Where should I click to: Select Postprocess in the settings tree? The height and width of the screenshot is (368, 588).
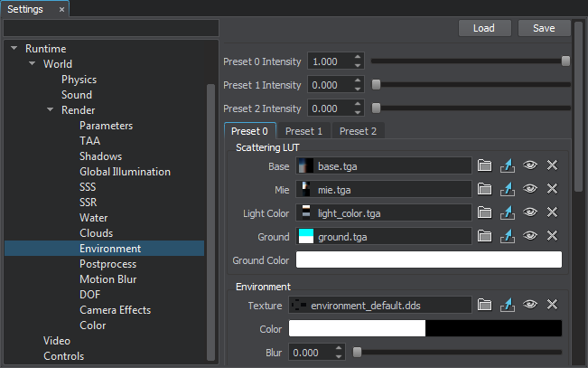click(x=108, y=264)
